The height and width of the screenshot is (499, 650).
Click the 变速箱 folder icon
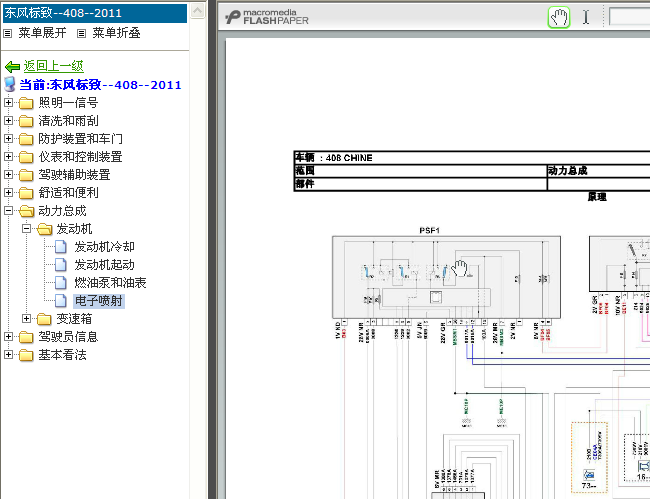[x=44, y=319]
